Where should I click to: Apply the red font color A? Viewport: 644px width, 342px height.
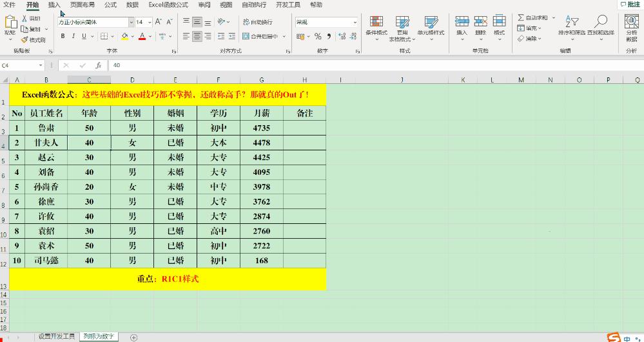click(142, 36)
